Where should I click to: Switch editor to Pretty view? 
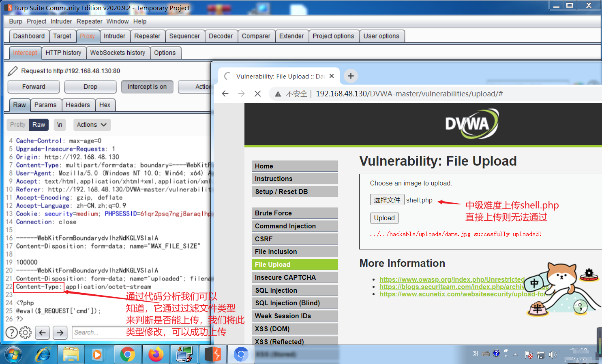18,125
